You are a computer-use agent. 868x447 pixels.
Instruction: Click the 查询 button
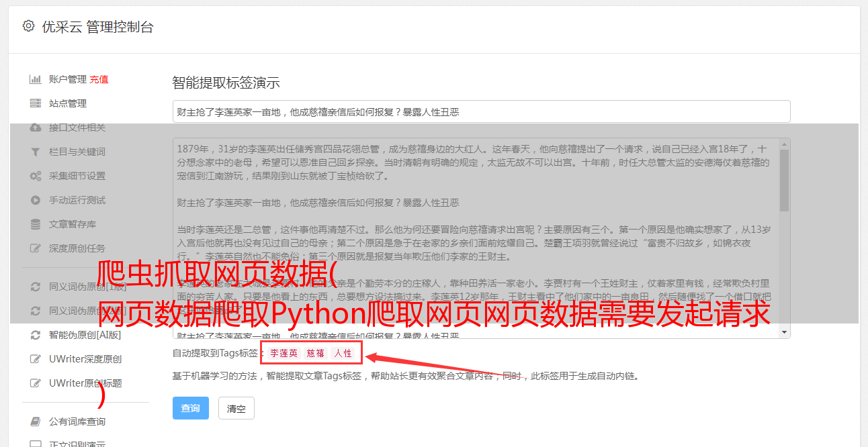point(191,408)
